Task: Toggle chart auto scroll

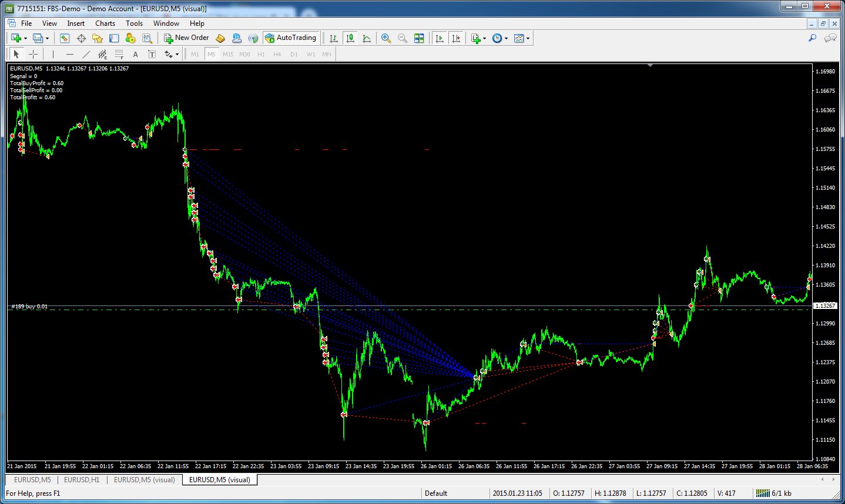Action: pos(439,38)
